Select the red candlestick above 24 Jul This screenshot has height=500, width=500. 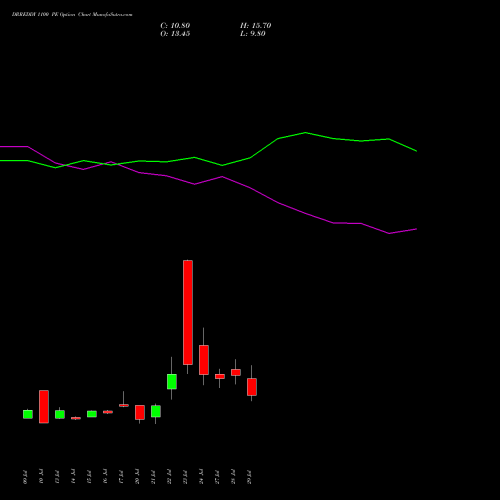pyautogui.click(x=204, y=360)
